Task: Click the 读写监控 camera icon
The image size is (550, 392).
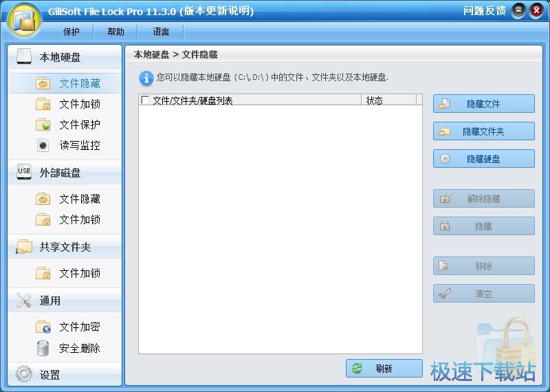Action: (43, 145)
